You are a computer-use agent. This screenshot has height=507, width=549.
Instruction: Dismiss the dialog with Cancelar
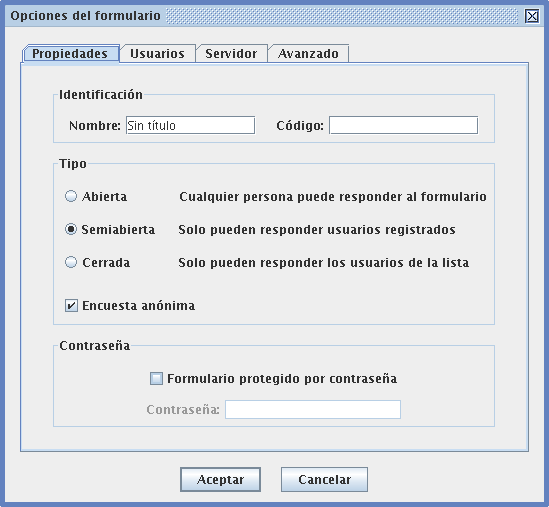point(324,479)
